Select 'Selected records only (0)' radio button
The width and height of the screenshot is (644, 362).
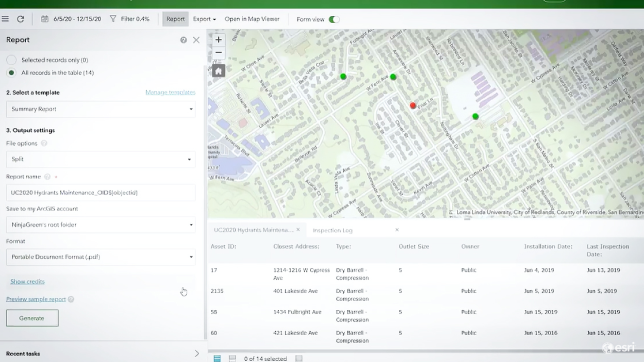coord(12,60)
